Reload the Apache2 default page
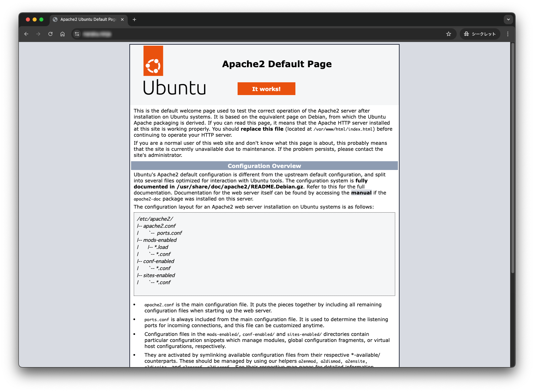This screenshot has width=534, height=392. (50, 34)
